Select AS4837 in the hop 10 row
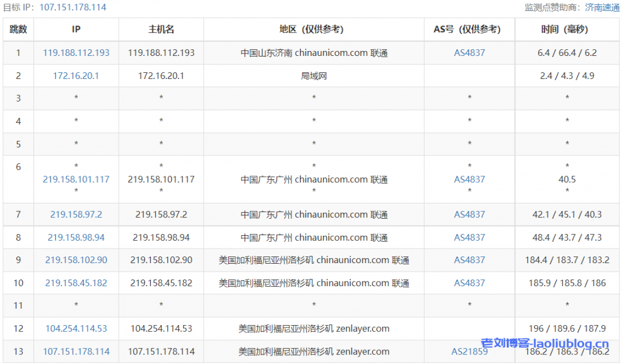Screen dimensions: 623x364 click(x=469, y=283)
